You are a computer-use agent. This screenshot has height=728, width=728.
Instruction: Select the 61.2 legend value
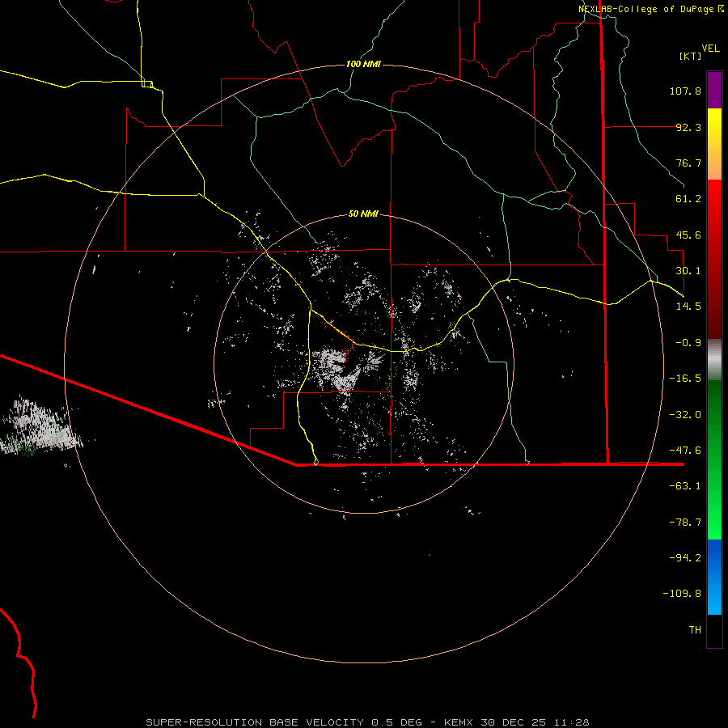pos(688,199)
